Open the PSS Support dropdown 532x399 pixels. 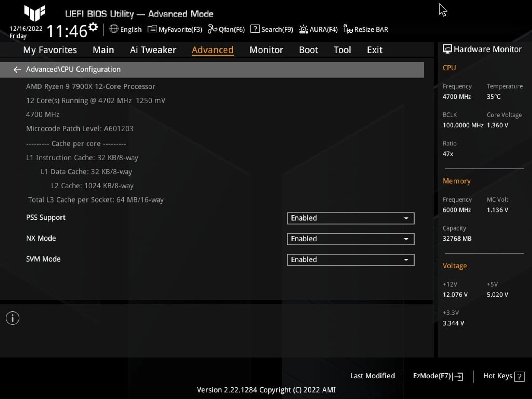coord(351,218)
